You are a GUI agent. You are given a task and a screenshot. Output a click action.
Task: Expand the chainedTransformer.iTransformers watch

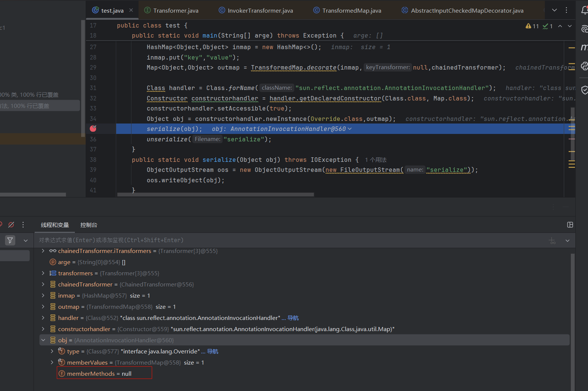43,251
